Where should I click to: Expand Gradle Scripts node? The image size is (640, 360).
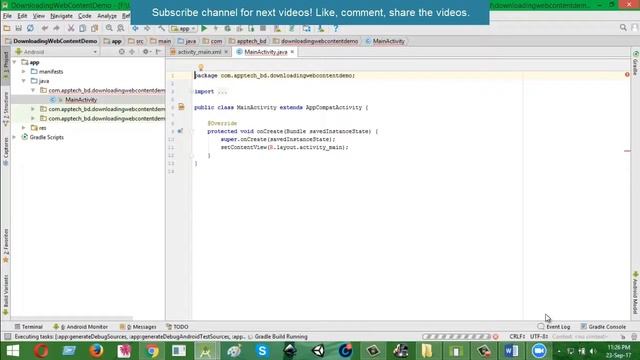click(x=15, y=137)
